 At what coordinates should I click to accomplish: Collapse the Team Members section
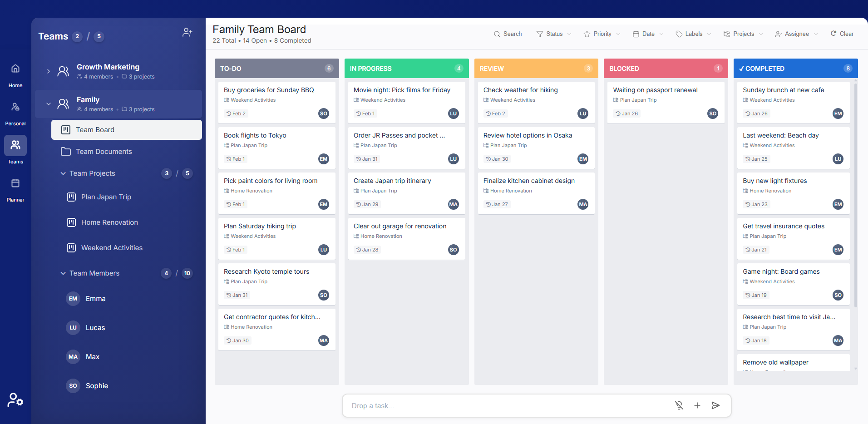click(x=63, y=273)
